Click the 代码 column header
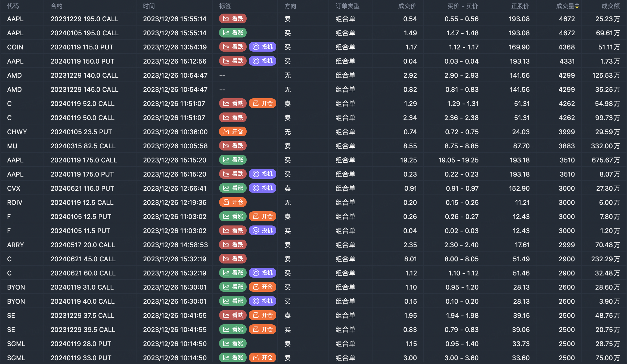Image resolution: width=627 pixels, height=364 pixels. tap(13, 6)
